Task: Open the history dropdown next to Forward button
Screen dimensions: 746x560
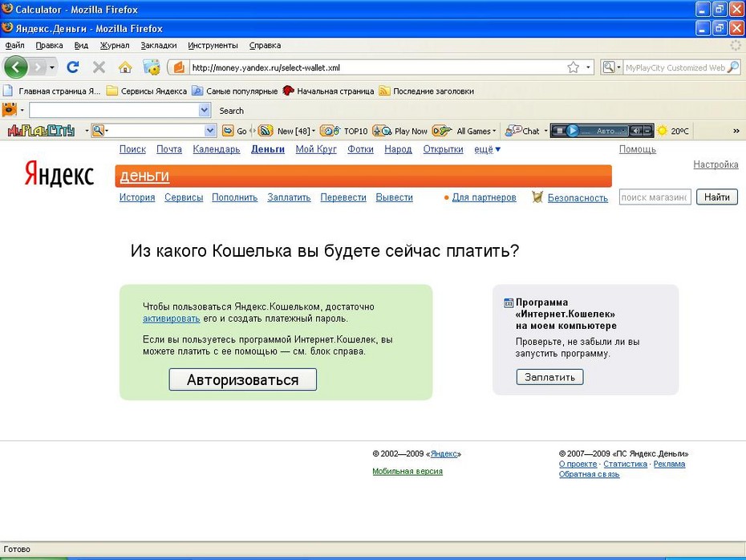Action: 52,67
